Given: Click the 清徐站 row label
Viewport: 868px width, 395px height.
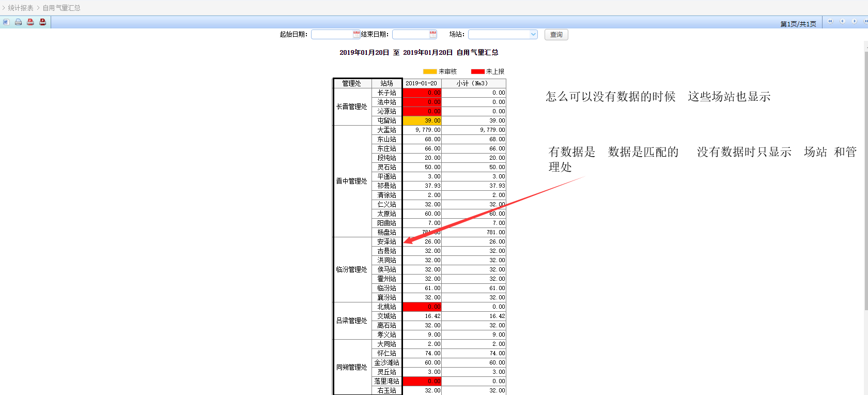Looking at the screenshot, I should (x=387, y=195).
